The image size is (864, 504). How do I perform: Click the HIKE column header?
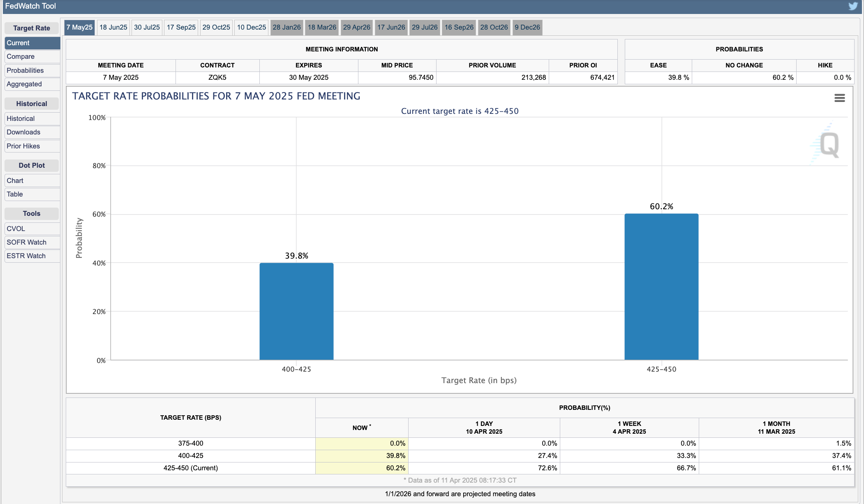825,65
